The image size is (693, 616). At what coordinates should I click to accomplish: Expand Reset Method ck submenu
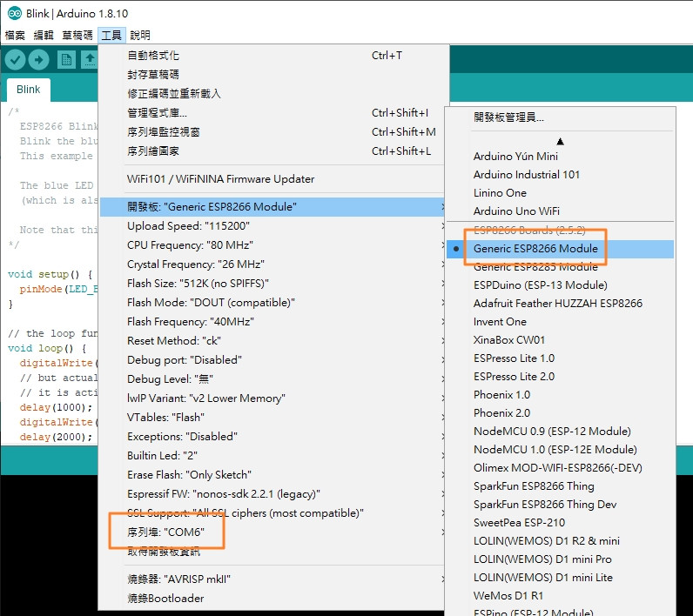(271, 341)
